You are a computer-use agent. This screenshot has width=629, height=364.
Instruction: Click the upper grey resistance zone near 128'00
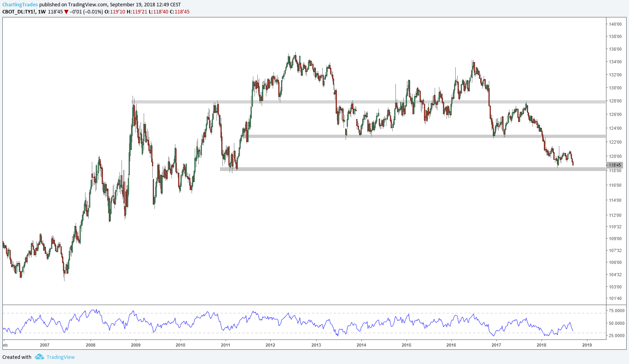tap(368, 102)
